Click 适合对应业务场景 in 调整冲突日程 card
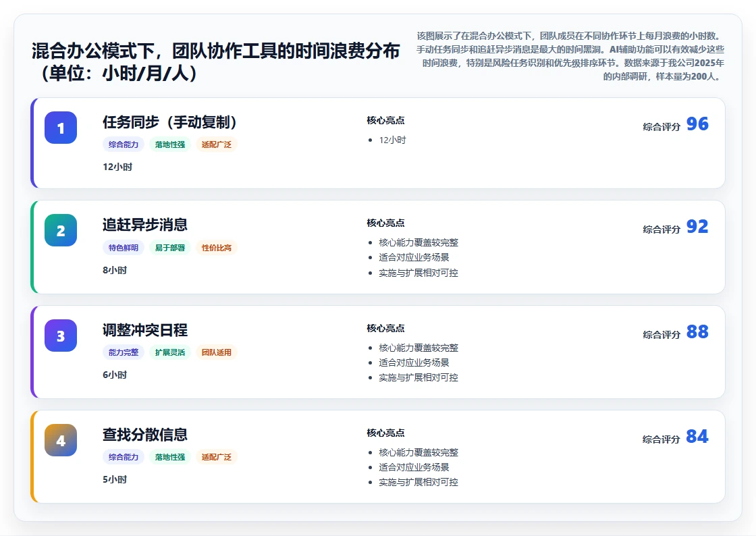The height and width of the screenshot is (536, 756). pos(414,363)
